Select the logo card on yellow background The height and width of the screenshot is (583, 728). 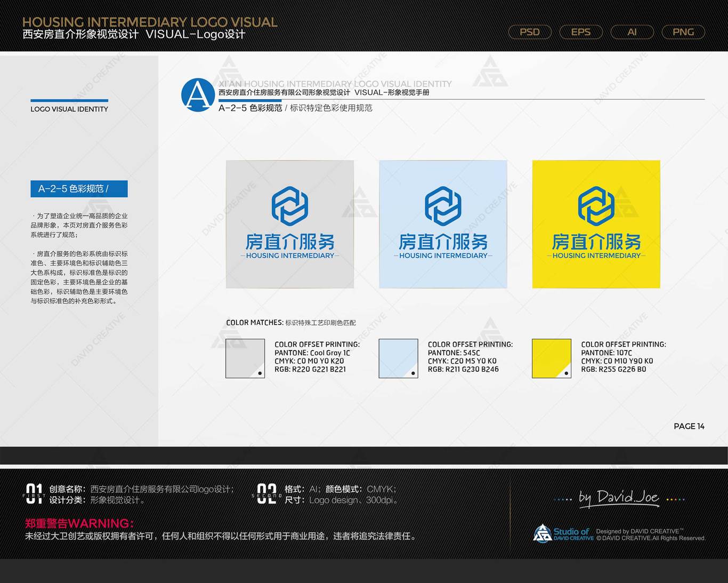[596, 224]
